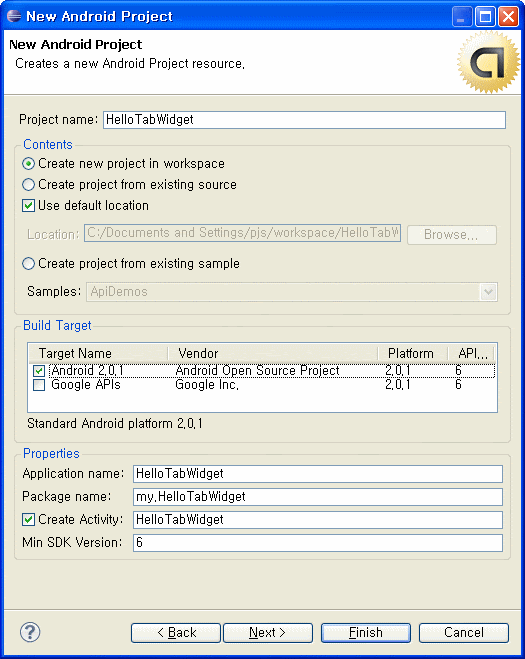Click the Cancel button
This screenshot has width=525, height=659.
pyautogui.click(x=464, y=633)
